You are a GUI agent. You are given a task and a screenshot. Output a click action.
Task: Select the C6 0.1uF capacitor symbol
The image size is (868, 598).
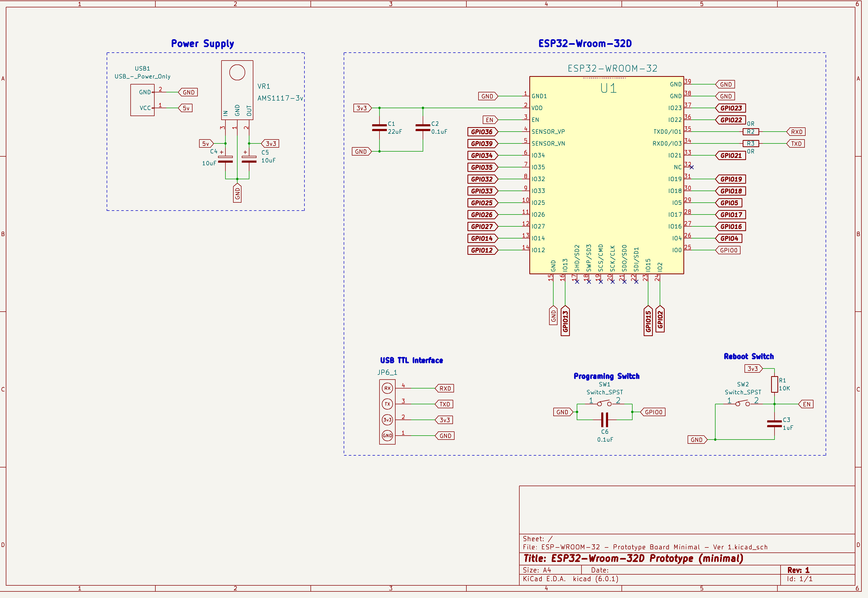tap(605, 420)
